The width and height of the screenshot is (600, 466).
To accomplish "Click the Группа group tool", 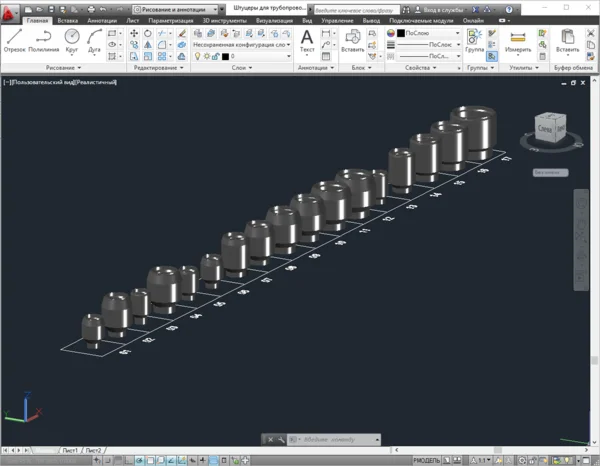I will pyautogui.click(x=474, y=41).
